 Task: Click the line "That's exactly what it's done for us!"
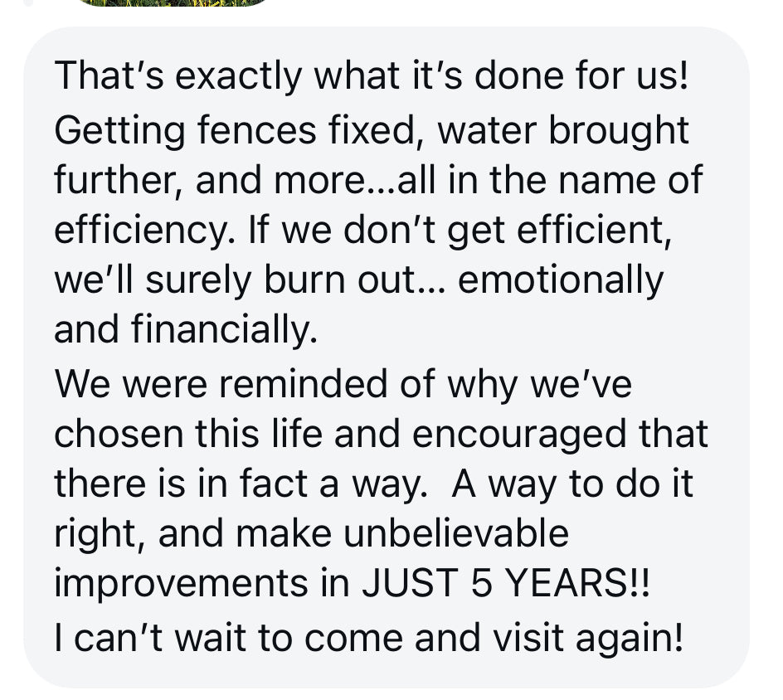pyautogui.click(x=371, y=77)
